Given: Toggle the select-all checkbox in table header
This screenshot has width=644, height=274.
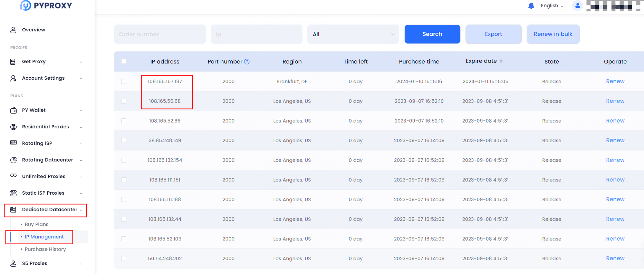Looking at the screenshot, I should pyautogui.click(x=124, y=62).
